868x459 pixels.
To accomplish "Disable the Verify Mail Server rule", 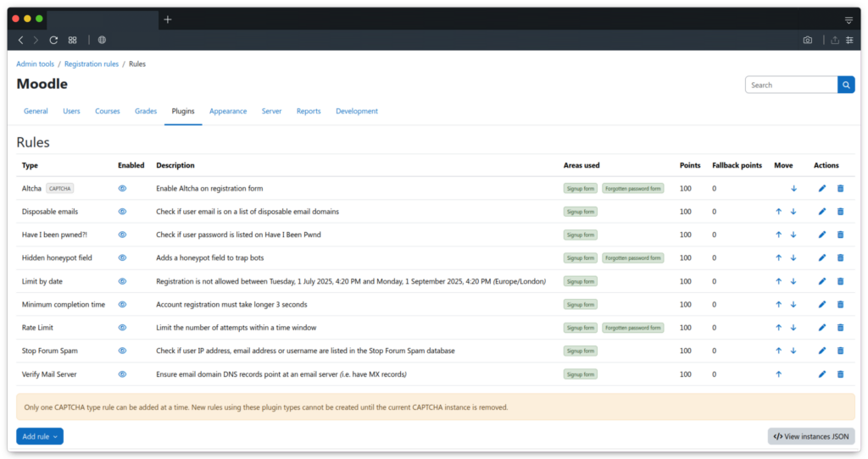I will 122,374.
